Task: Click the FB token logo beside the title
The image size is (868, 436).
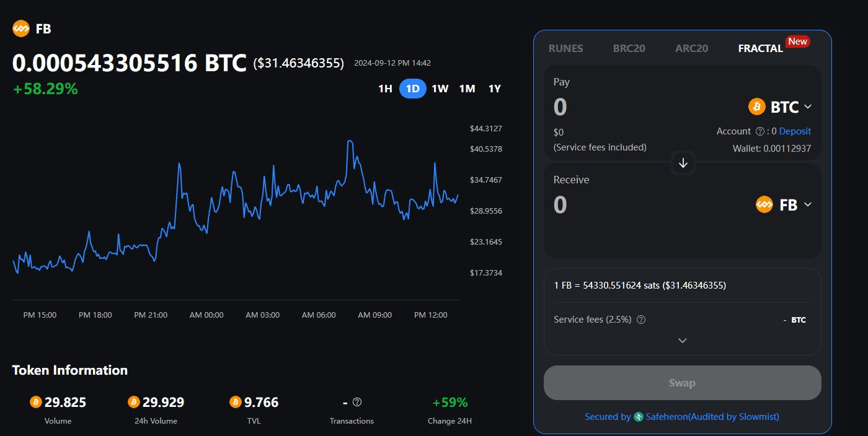Action: coord(21,28)
